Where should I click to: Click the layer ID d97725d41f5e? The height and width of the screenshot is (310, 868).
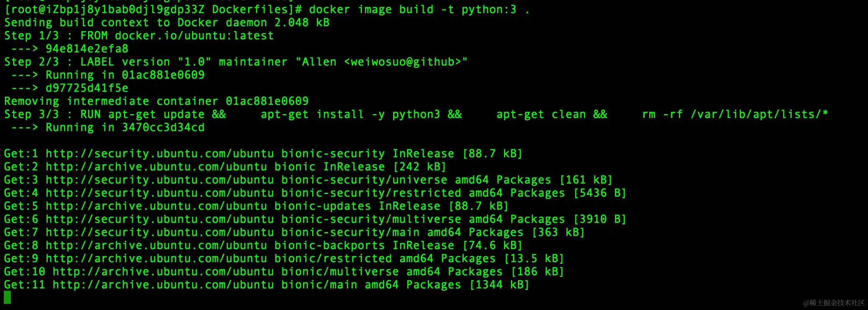coord(87,88)
